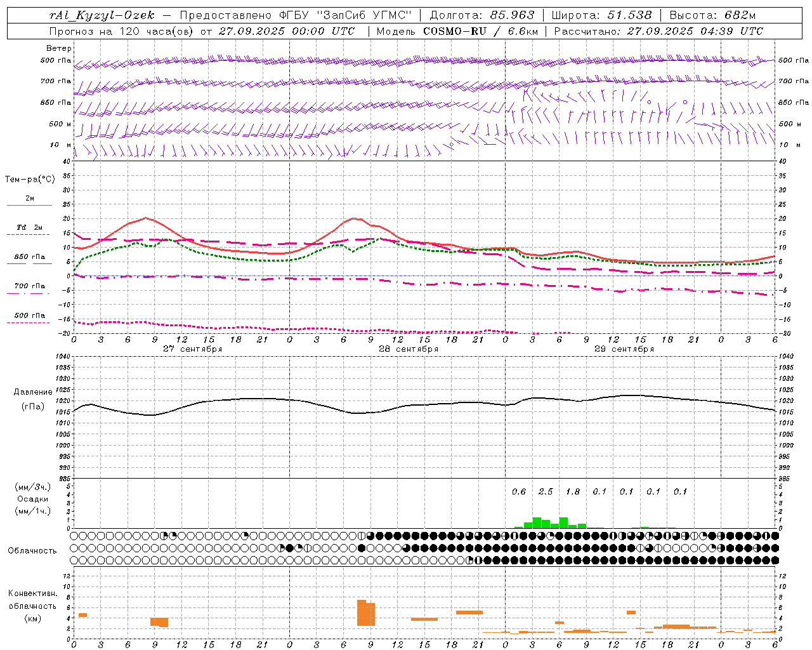Click the solid red 2м legend line
Viewport: 812px width, 650px height.
[x=29, y=205]
